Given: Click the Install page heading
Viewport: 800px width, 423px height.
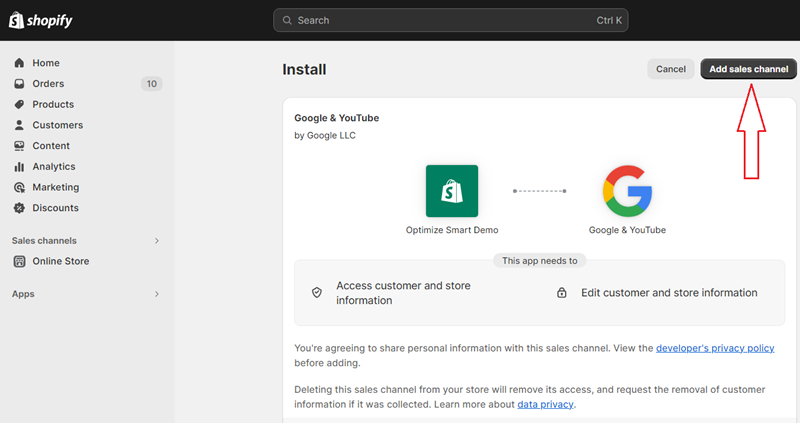Looking at the screenshot, I should click(304, 69).
